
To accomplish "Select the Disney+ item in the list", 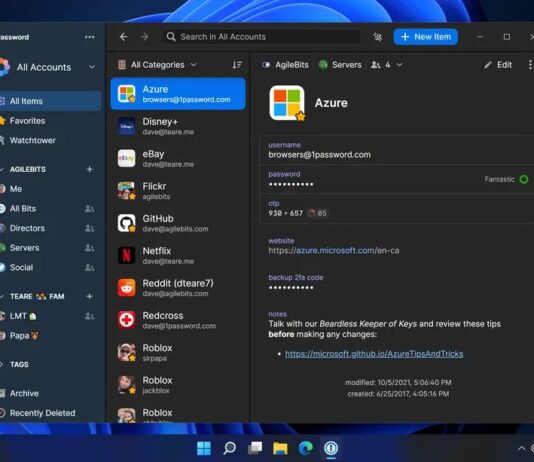I will [x=178, y=126].
